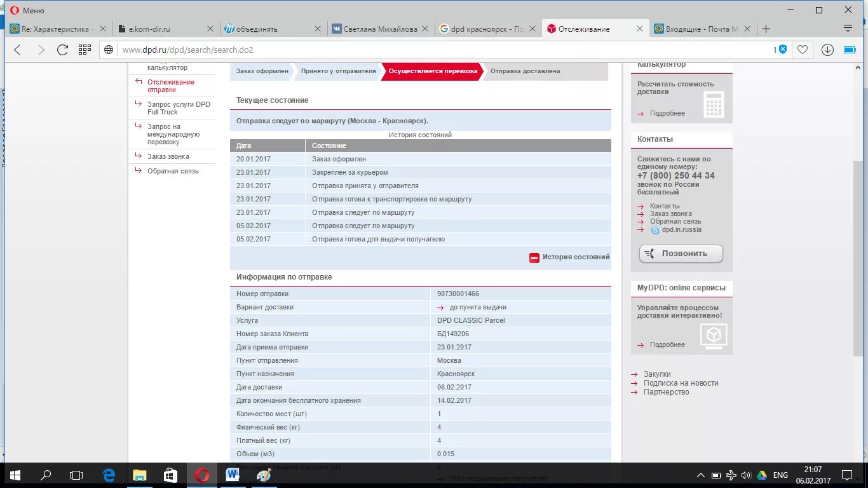The width and height of the screenshot is (868, 488).
Task: Click order number БД149206
Action: point(453,334)
